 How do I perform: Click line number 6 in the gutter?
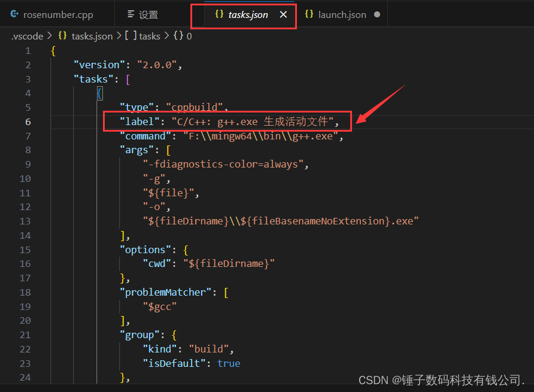28,121
